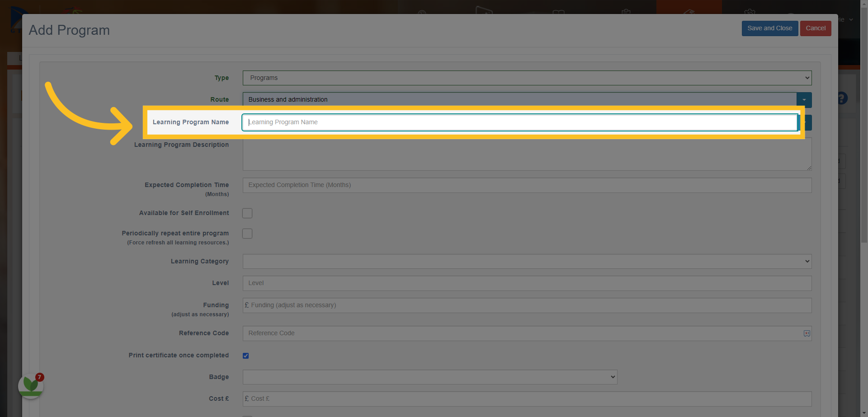Screen dimensions: 868x417
Task: Click Save and Close button
Action: tap(769, 28)
